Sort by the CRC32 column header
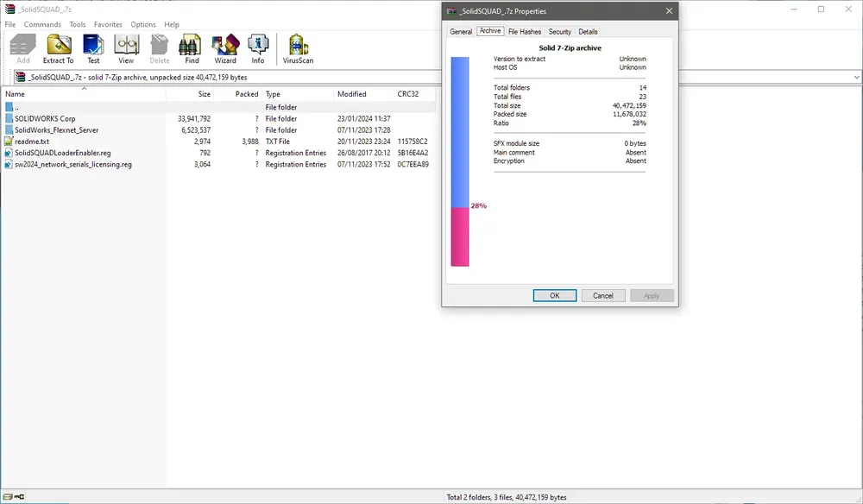The image size is (863, 504). pyautogui.click(x=415, y=94)
